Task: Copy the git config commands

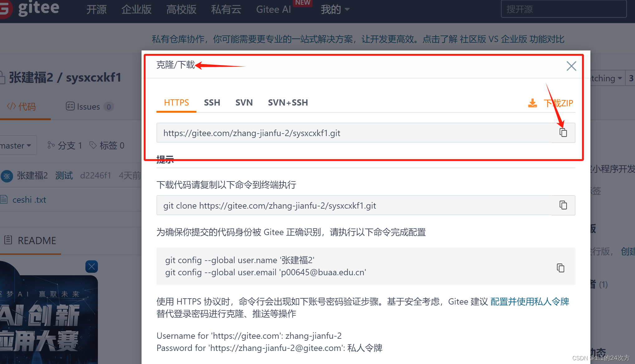Action: [x=560, y=268]
